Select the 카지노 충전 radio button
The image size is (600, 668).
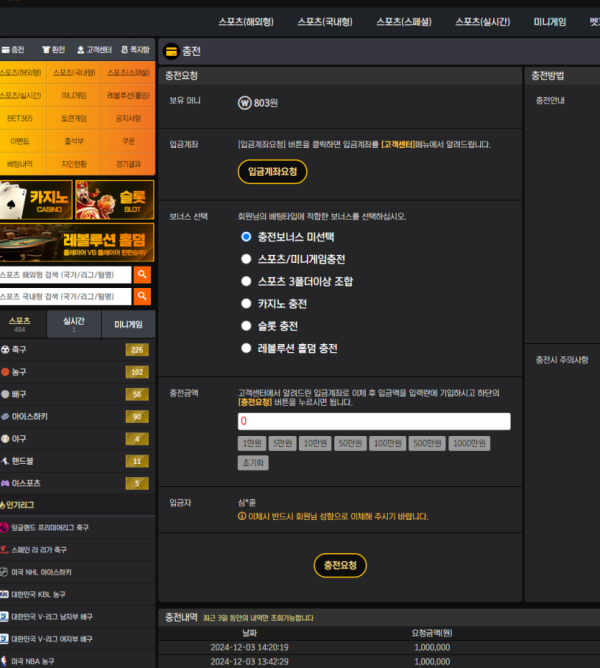(246, 304)
